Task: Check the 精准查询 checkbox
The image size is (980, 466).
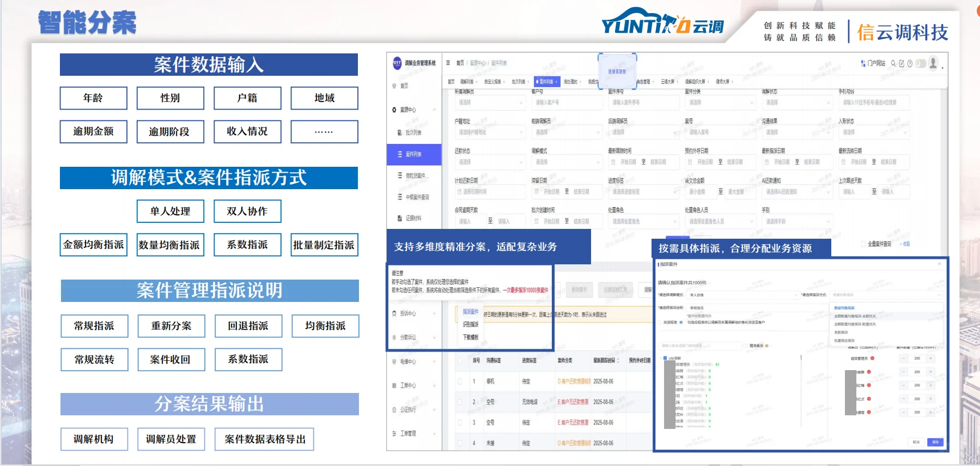Action: (746, 346)
